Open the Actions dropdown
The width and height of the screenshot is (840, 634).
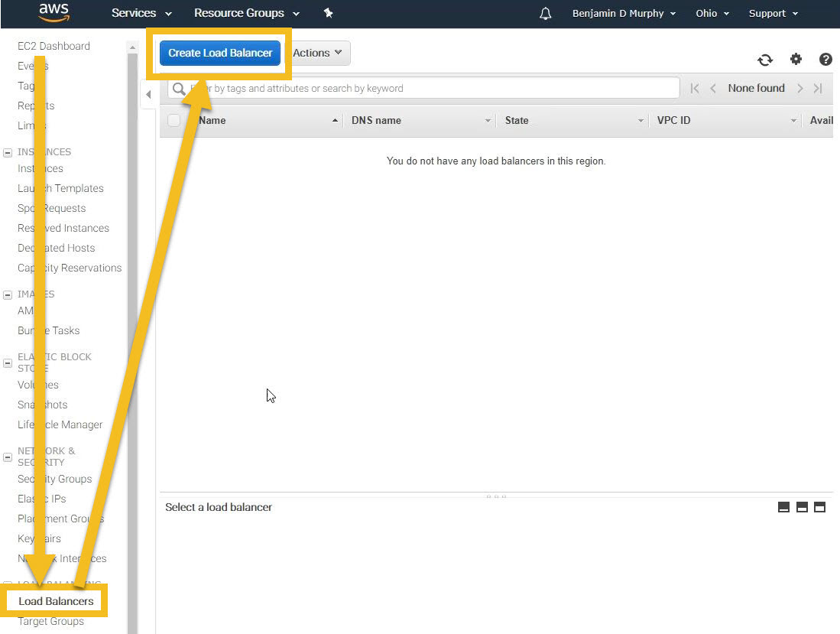317,53
